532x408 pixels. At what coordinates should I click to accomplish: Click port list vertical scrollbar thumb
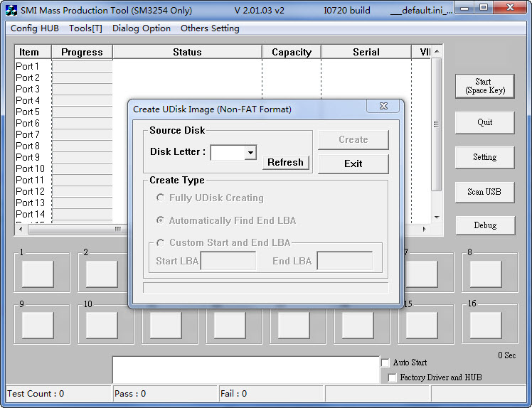pos(437,124)
